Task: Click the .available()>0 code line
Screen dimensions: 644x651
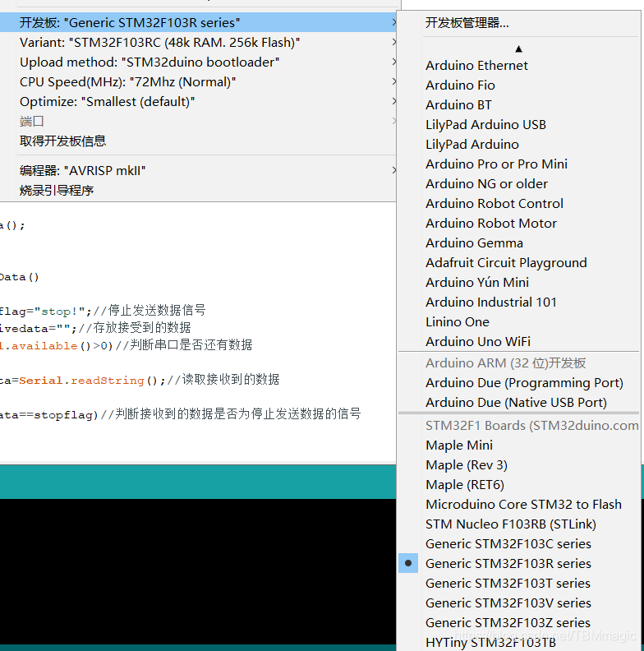Action: [x=126, y=345]
